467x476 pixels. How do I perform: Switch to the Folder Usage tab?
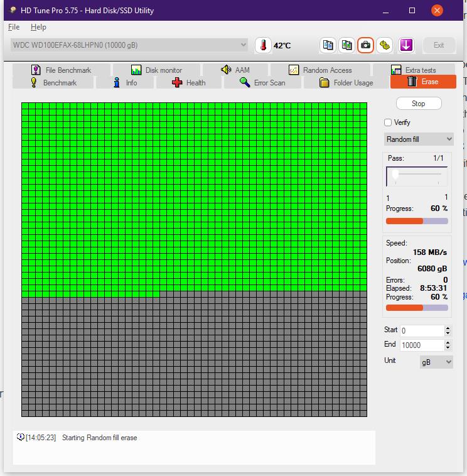(346, 82)
